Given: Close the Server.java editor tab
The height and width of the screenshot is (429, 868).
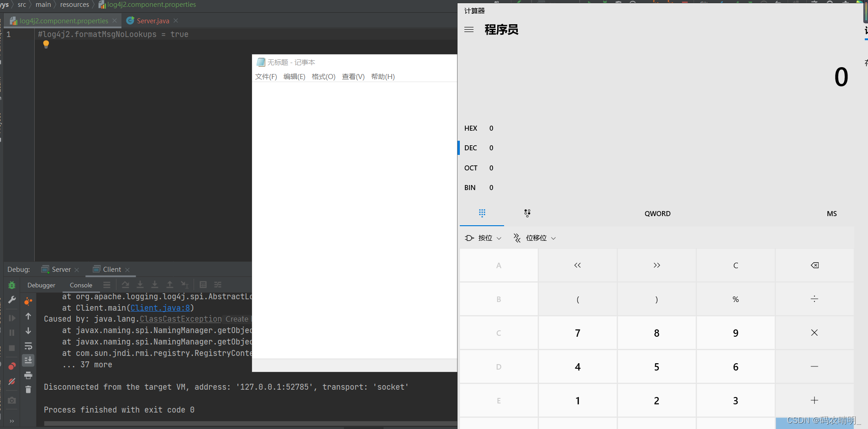Looking at the screenshot, I should [176, 21].
